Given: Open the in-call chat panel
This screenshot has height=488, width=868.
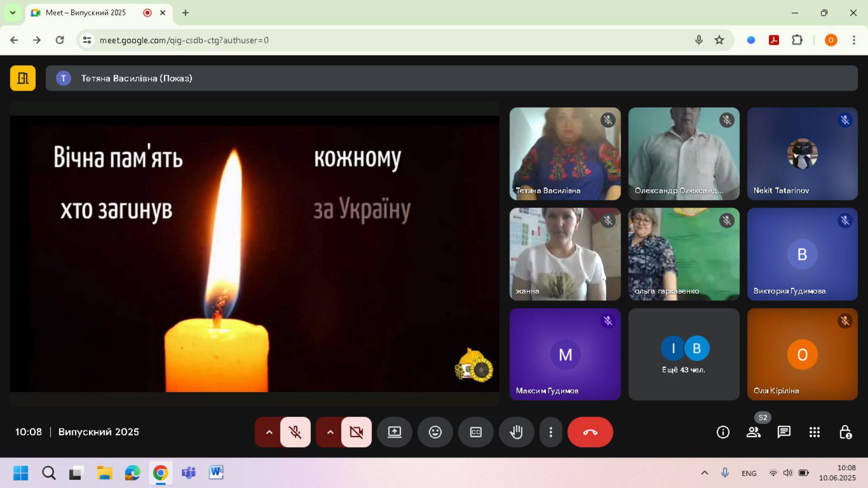Looking at the screenshot, I should pyautogui.click(x=784, y=432).
